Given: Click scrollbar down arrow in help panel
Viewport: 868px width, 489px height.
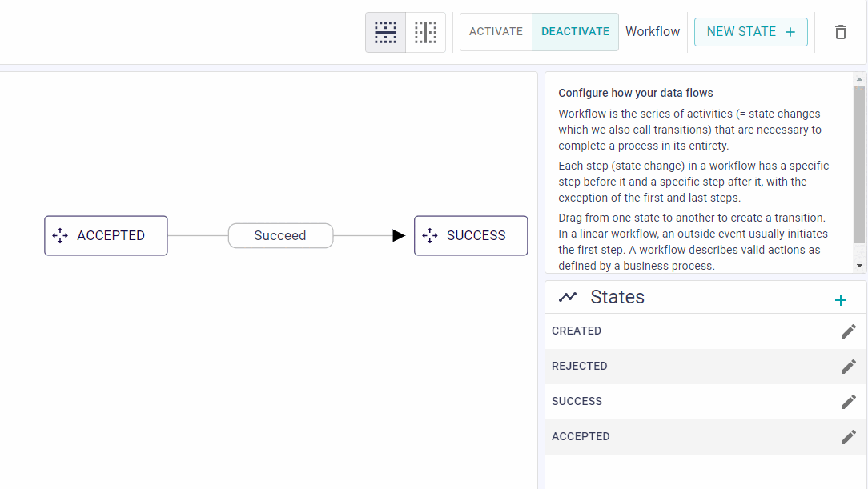Looking at the screenshot, I should click(x=859, y=266).
